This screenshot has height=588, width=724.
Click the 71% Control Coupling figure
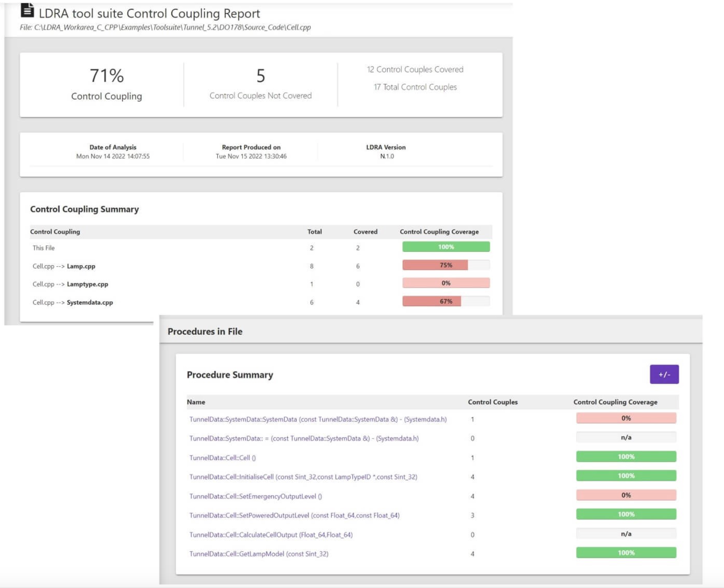[106, 76]
